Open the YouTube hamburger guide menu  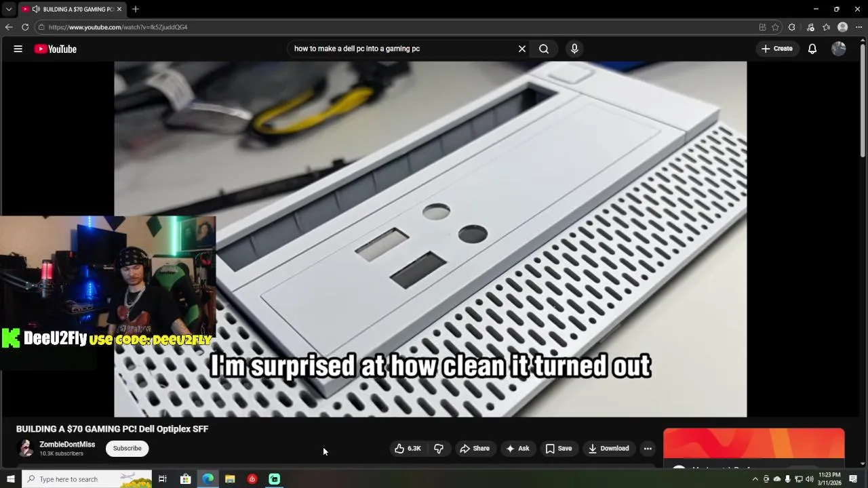[18, 49]
